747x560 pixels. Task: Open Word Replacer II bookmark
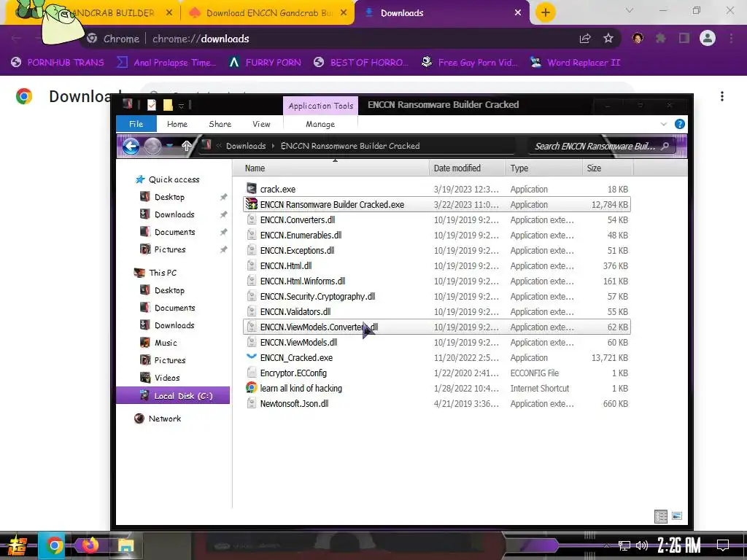575,63
